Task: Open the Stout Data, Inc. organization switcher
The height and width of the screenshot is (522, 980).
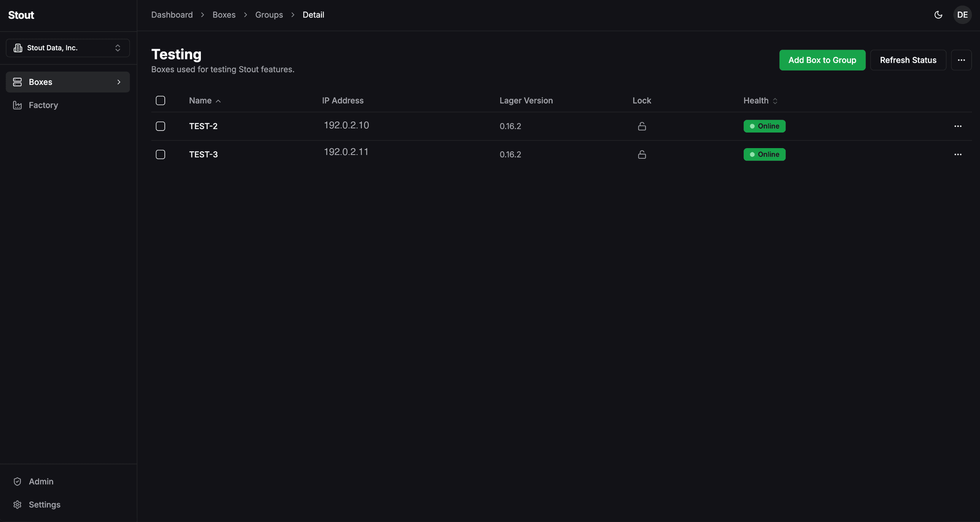Action: (68, 48)
